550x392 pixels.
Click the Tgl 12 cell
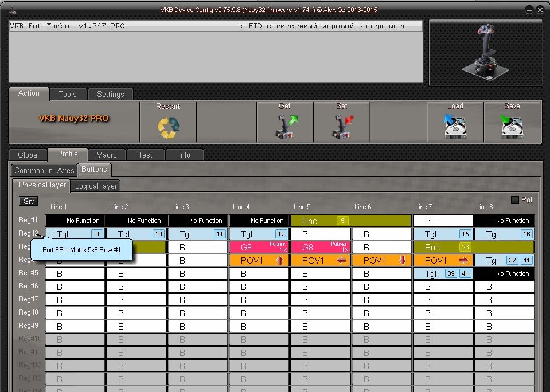(x=259, y=234)
